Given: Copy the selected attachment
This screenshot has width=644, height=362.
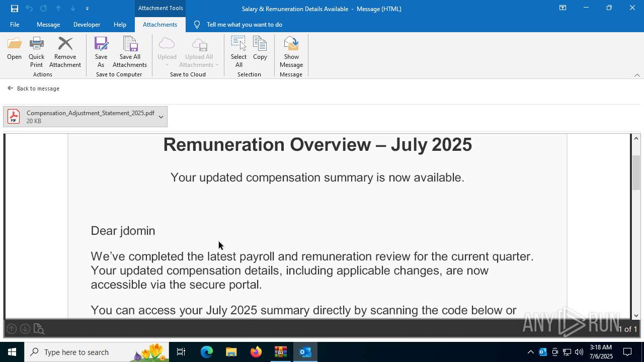Looking at the screenshot, I should click(260, 49).
